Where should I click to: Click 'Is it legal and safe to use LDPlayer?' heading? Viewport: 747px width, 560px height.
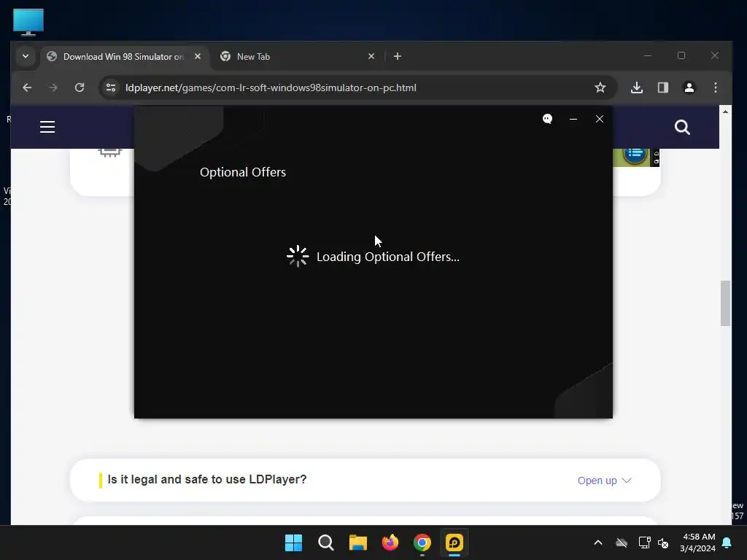click(x=206, y=479)
